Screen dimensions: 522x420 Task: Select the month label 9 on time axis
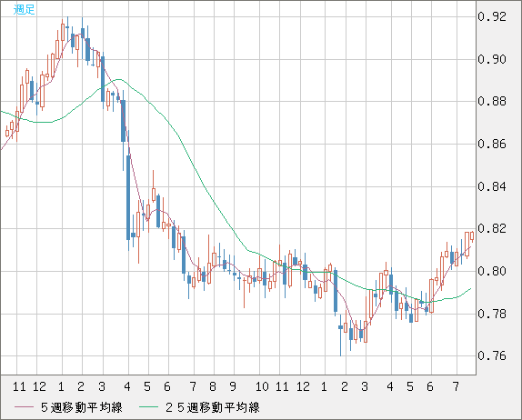(233, 386)
